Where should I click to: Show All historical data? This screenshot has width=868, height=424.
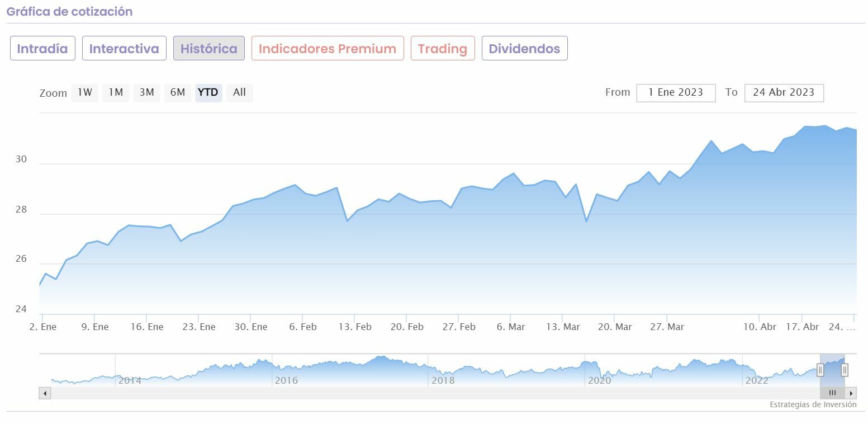click(x=239, y=92)
